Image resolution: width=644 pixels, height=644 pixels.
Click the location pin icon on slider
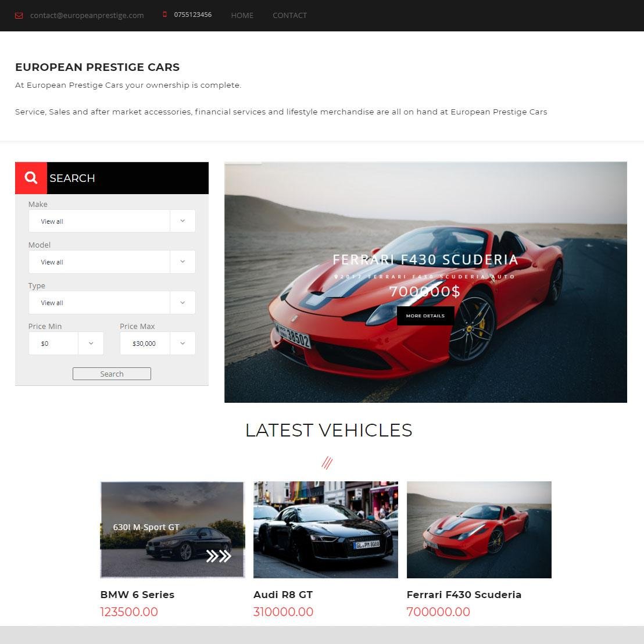336,277
